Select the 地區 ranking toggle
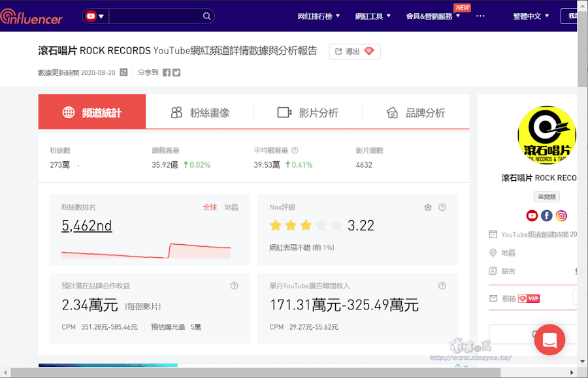Viewport: 588px width, 378px height. [x=231, y=207]
